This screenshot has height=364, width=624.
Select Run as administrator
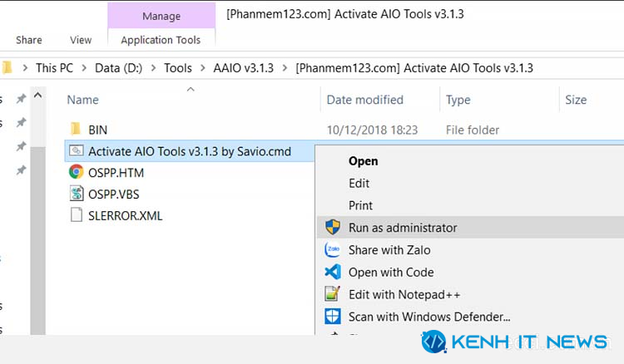click(403, 228)
